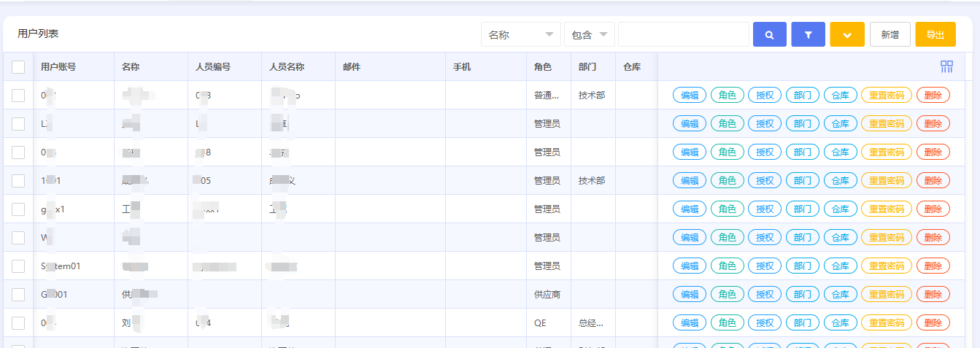Click 部门 button in the QE row
The width and height of the screenshot is (980, 348).
(x=803, y=322)
